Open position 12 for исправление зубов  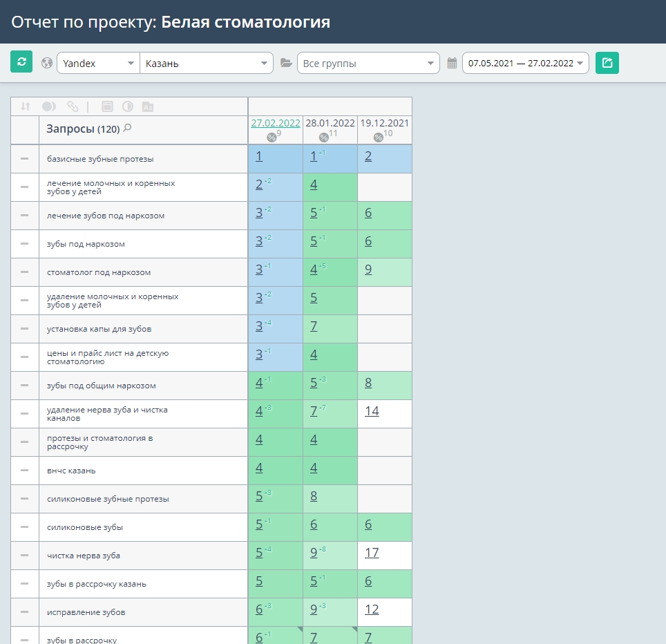pos(372,609)
